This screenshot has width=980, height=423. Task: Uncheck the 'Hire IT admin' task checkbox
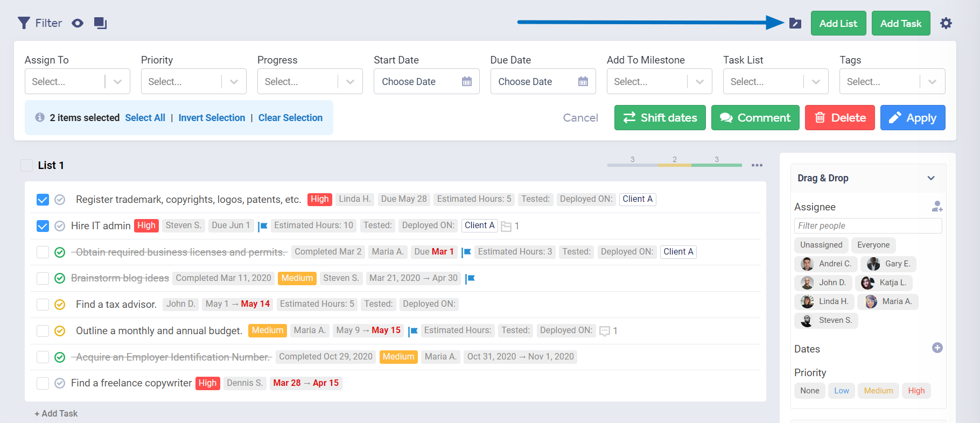tap(43, 226)
